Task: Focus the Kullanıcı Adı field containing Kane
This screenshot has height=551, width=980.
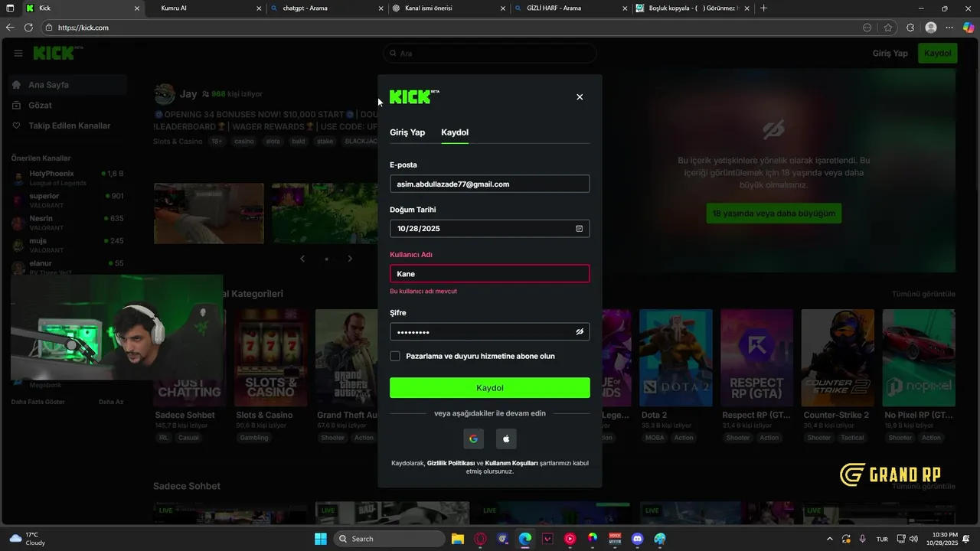Action: [x=490, y=274]
